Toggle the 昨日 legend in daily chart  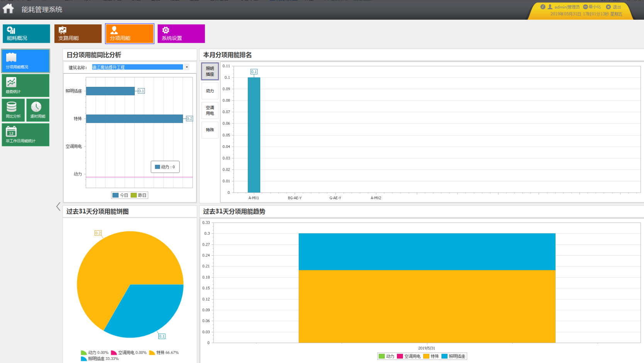139,195
